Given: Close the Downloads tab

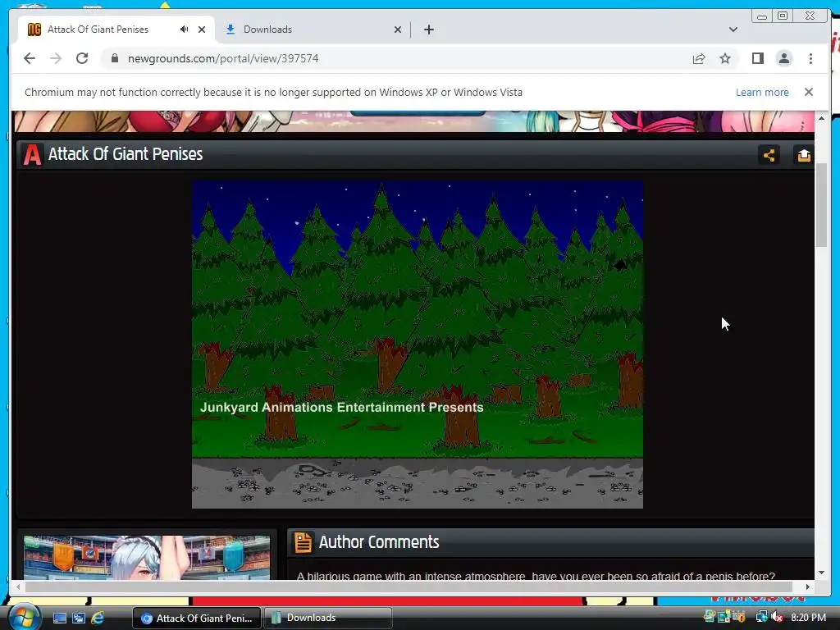Looking at the screenshot, I should (398, 30).
